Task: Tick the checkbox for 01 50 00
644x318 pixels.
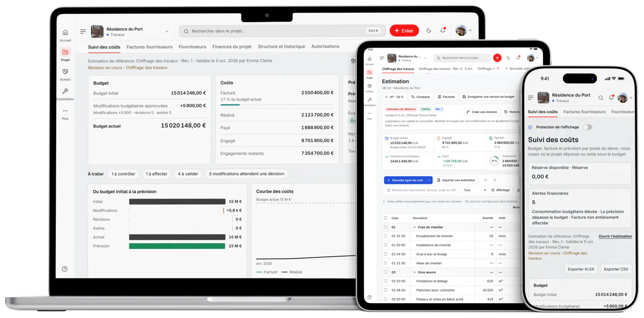Action: (x=386, y=245)
